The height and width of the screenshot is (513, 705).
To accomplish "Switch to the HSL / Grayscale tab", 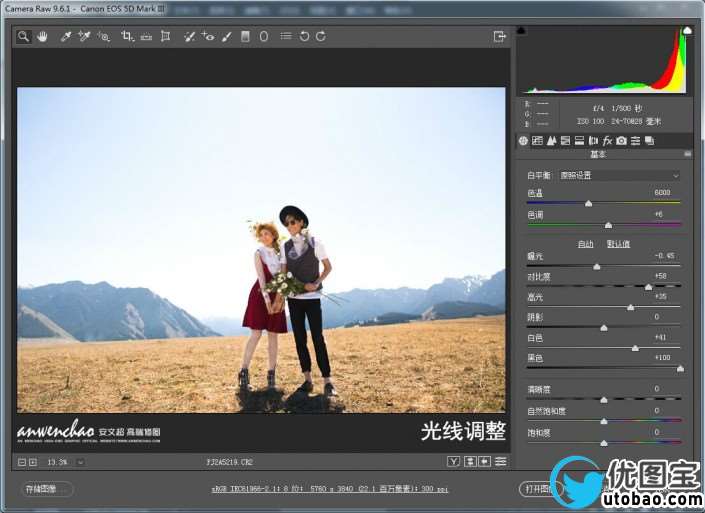I will click(x=566, y=141).
